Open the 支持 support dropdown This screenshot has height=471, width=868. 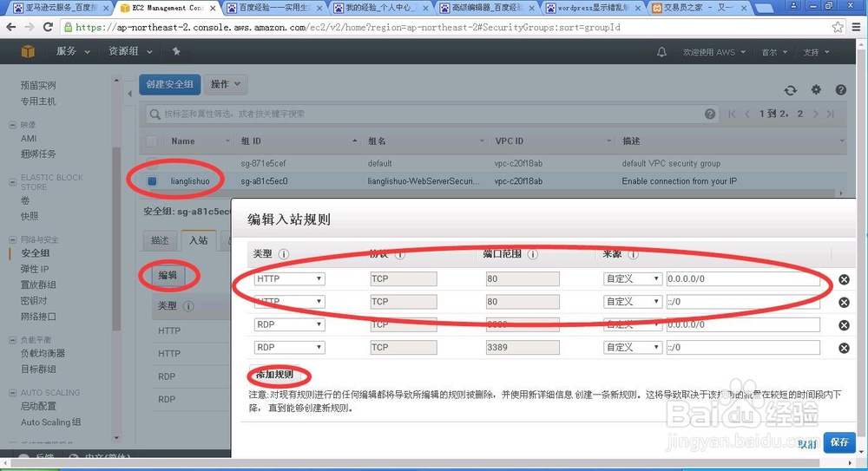tap(816, 52)
